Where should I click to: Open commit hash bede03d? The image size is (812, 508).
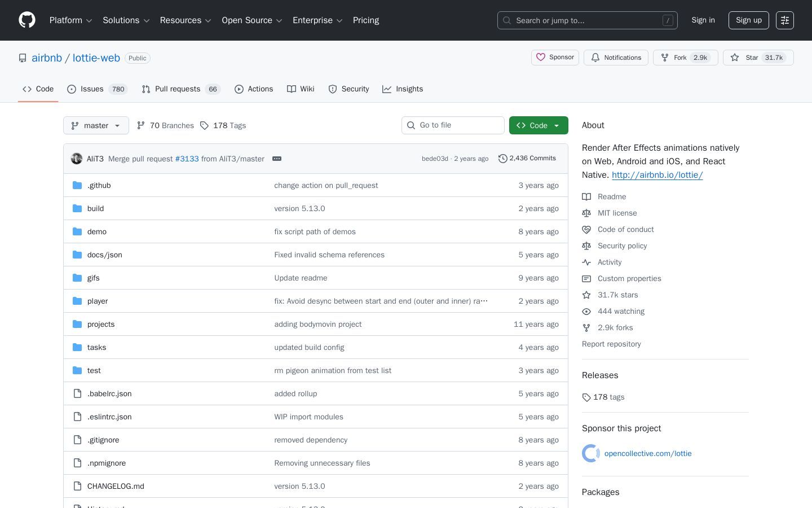[x=435, y=159]
